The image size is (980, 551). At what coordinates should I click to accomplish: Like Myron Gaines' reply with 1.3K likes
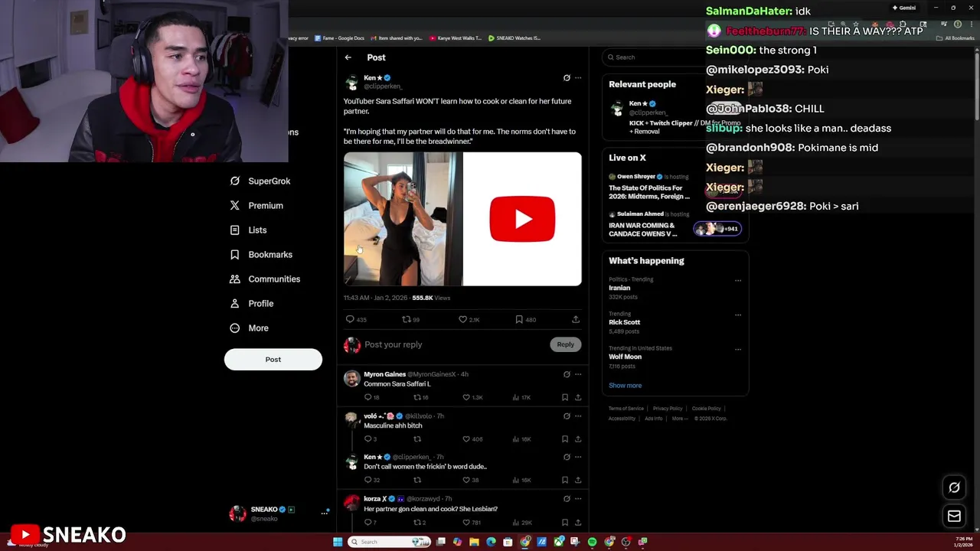(x=474, y=398)
